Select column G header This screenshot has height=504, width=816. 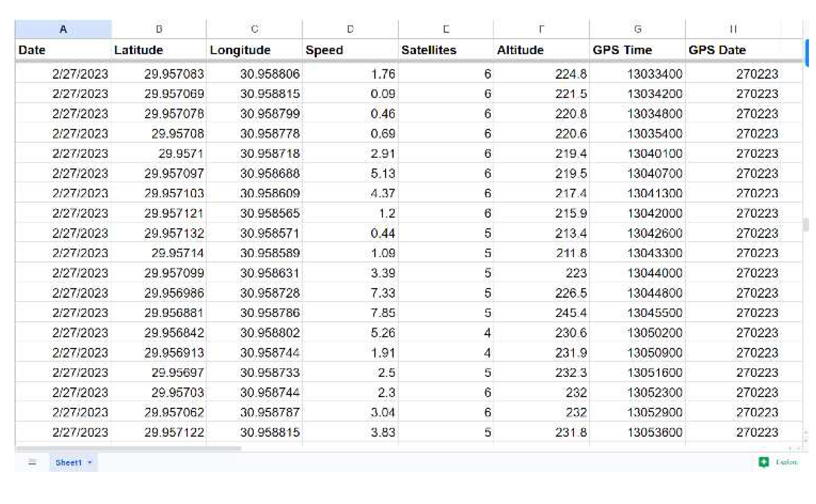click(637, 29)
